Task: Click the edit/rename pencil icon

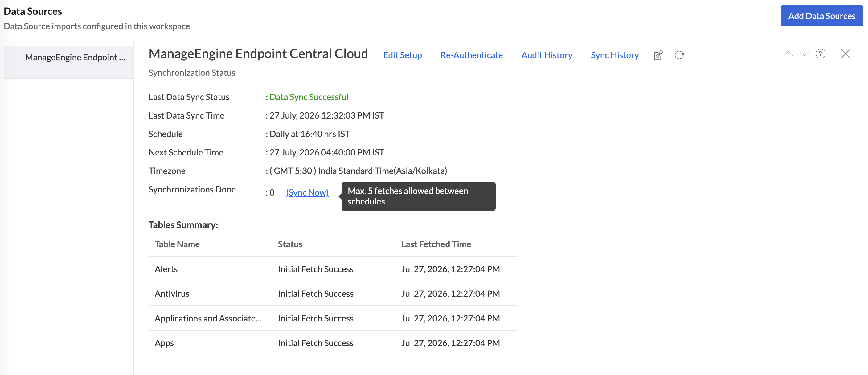Action: [658, 55]
